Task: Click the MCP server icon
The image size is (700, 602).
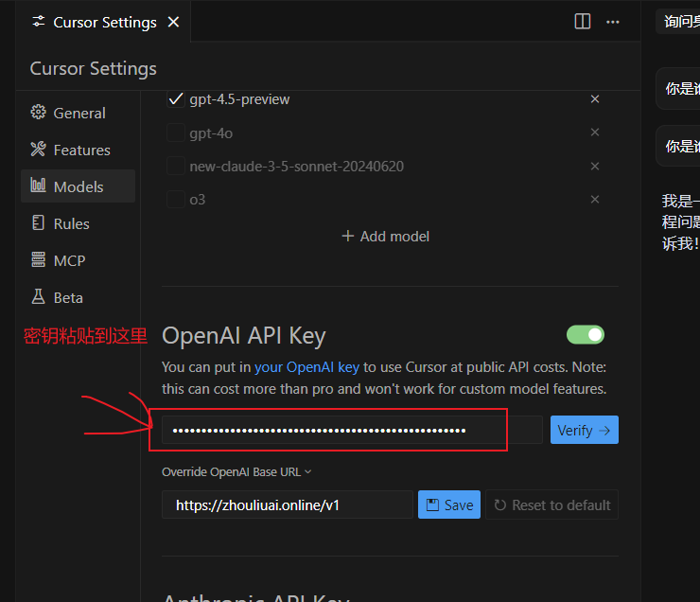Action: pos(39,259)
